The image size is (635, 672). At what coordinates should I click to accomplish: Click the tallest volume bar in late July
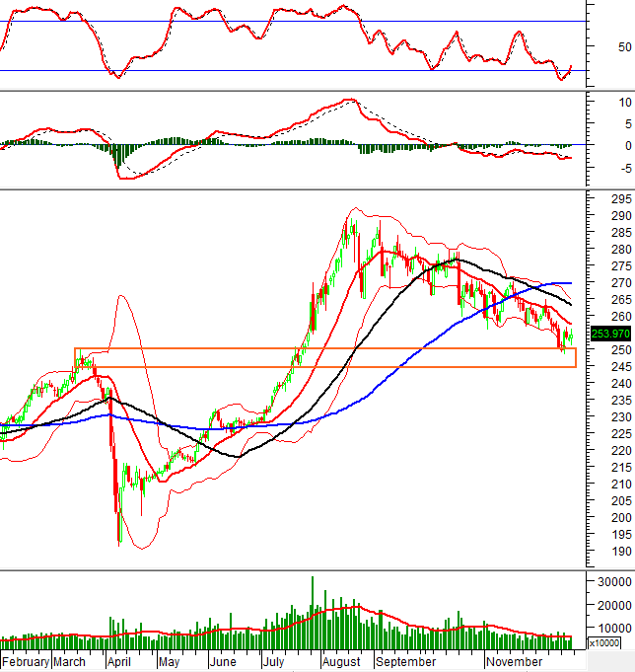[313, 612]
